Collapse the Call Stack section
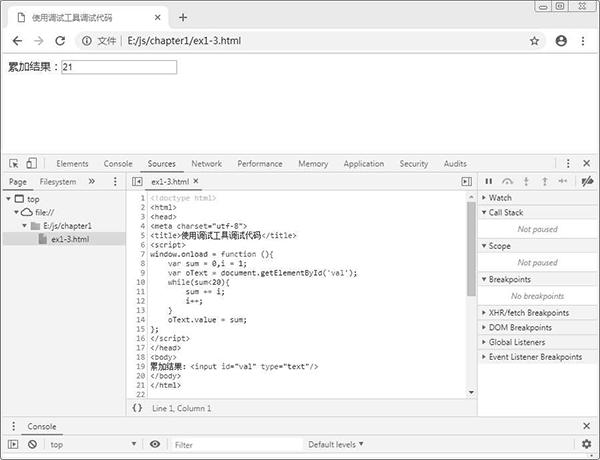 click(537, 212)
